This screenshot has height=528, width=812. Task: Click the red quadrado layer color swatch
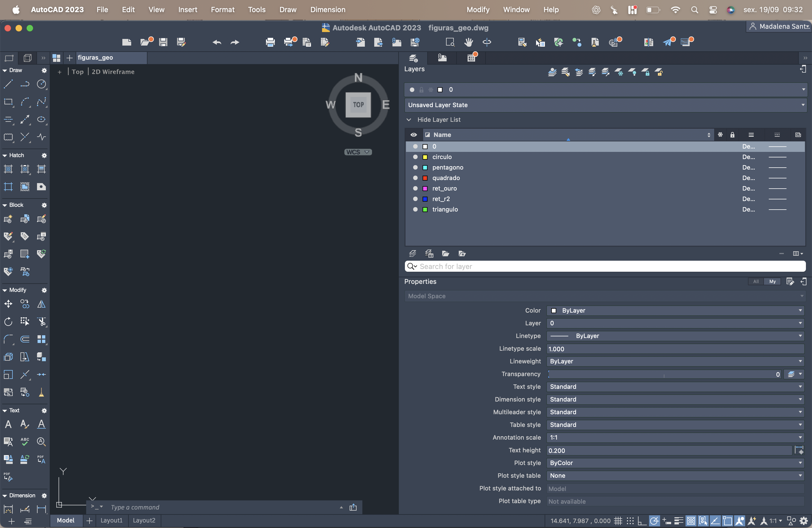click(x=425, y=178)
